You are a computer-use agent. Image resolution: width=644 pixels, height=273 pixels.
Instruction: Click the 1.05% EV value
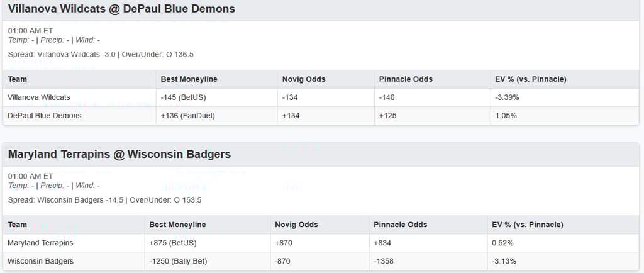click(x=506, y=116)
